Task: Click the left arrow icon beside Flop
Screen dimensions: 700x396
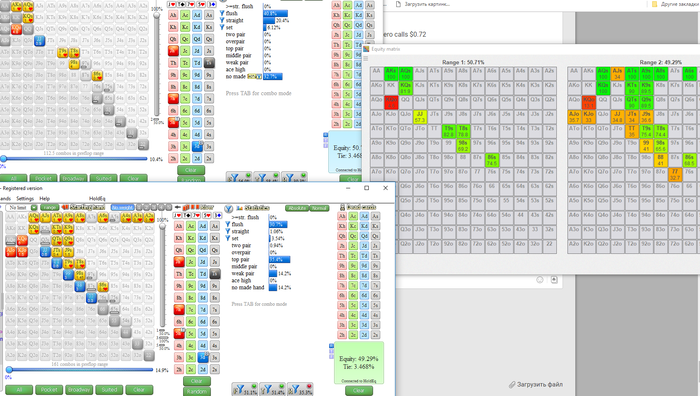Action: click(178, 207)
